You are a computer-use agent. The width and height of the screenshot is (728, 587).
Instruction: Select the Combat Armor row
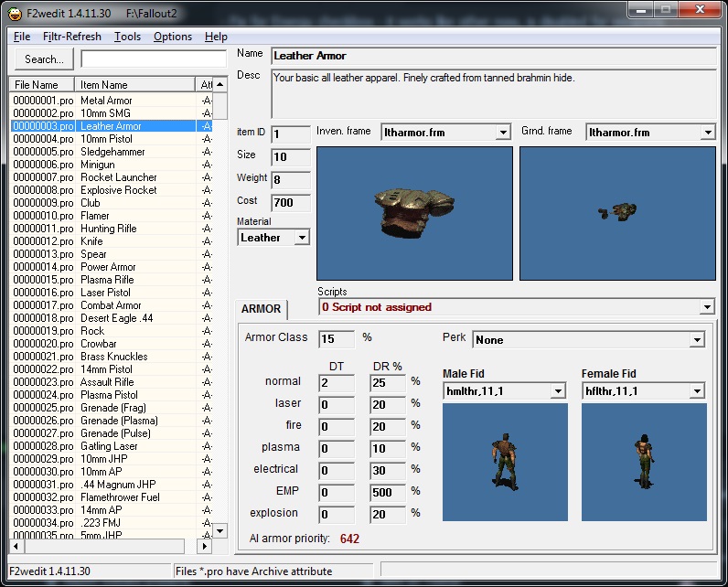coord(112,305)
